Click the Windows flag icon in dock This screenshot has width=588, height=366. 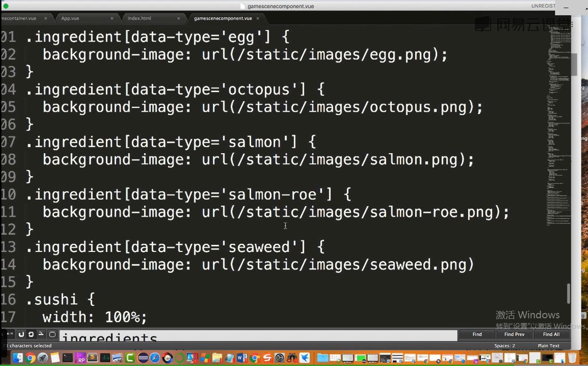point(205,358)
